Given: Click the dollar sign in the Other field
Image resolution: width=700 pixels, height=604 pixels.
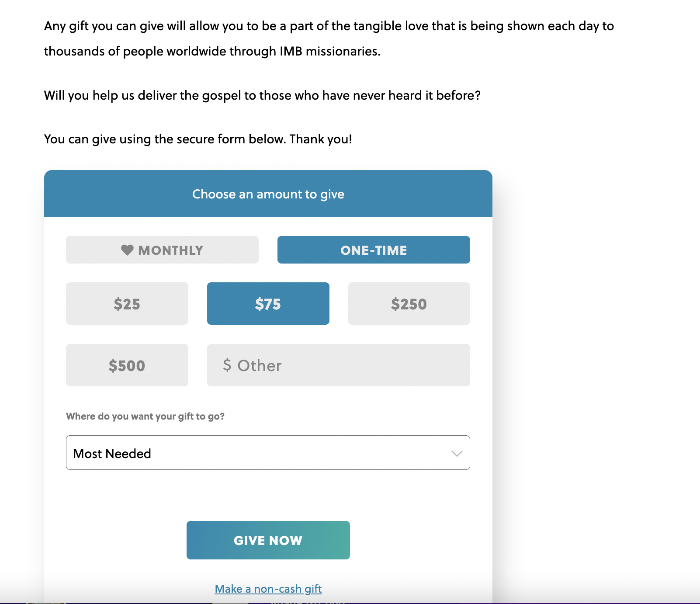Looking at the screenshot, I should [227, 365].
